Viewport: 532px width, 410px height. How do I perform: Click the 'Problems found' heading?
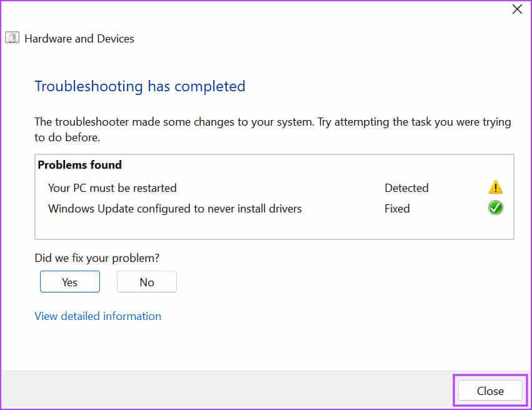pyautogui.click(x=80, y=165)
